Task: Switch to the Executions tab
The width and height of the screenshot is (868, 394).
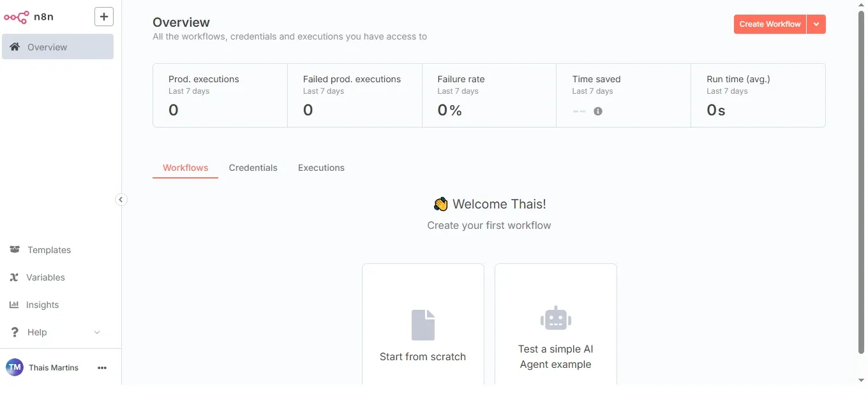Action: [321, 168]
